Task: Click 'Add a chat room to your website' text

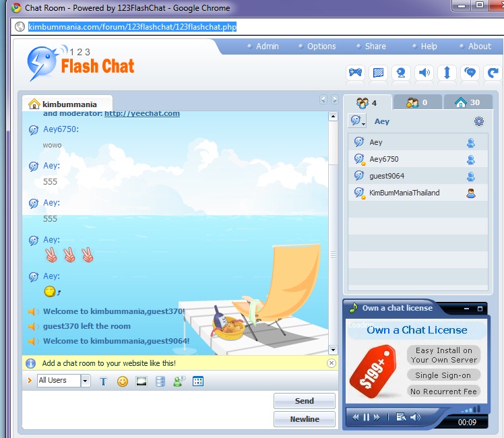Action: click(x=109, y=363)
